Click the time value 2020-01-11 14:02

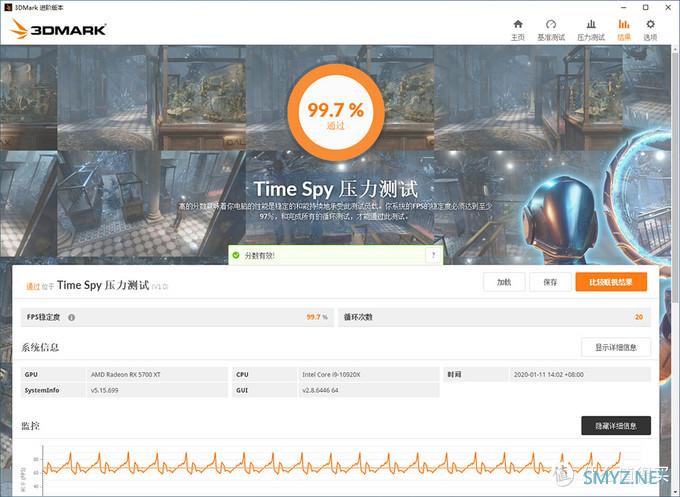click(x=549, y=374)
